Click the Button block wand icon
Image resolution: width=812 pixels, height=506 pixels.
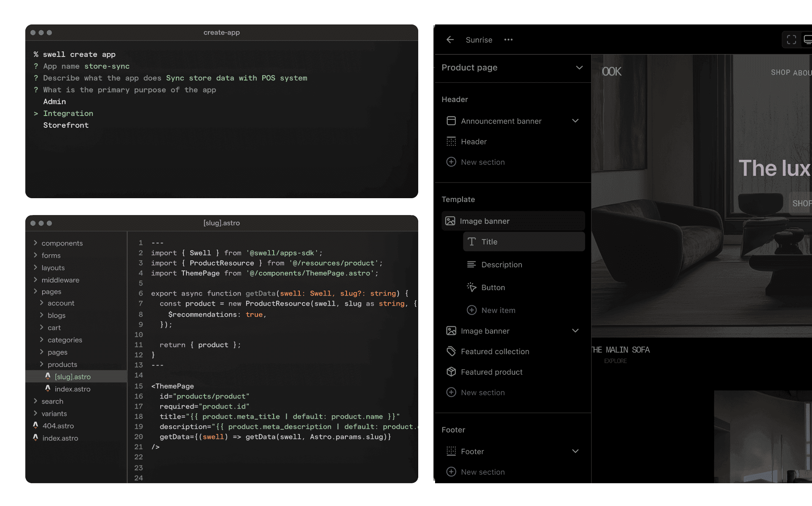[471, 287]
